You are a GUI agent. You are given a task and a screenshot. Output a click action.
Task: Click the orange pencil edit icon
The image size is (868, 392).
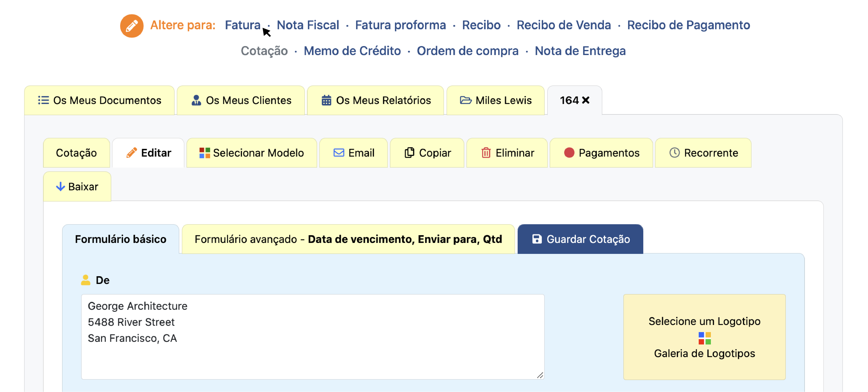point(132,26)
